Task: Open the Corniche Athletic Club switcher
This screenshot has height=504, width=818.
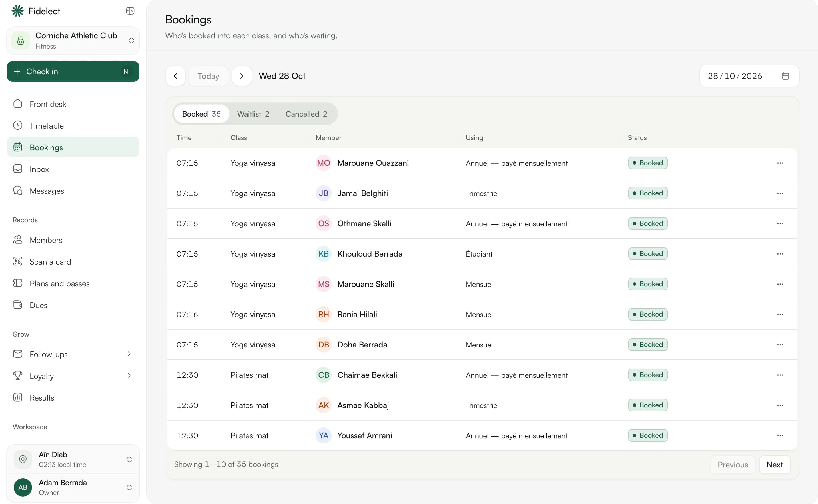Action: 73,41
